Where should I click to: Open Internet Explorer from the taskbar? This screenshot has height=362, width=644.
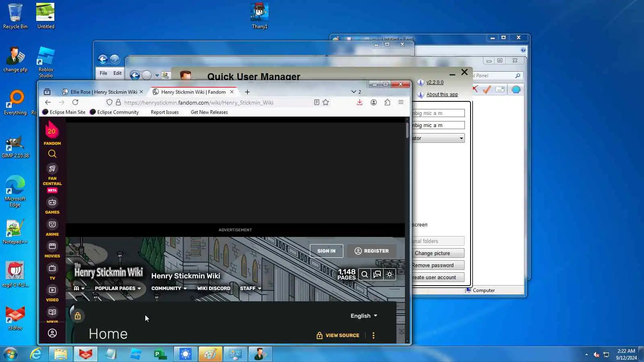pyautogui.click(x=36, y=354)
